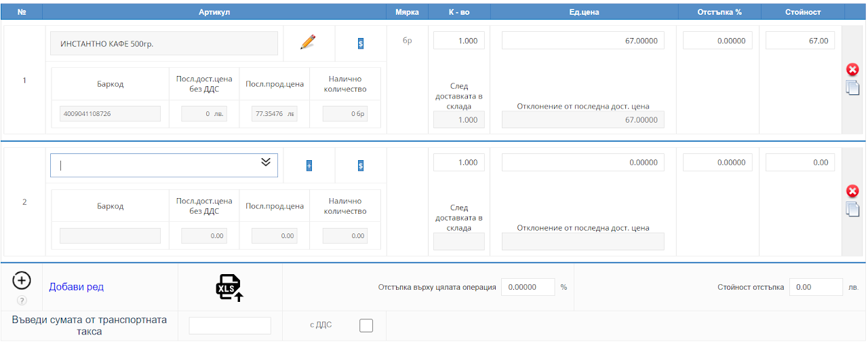Click the 'Добави ред' link

click(x=76, y=287)
